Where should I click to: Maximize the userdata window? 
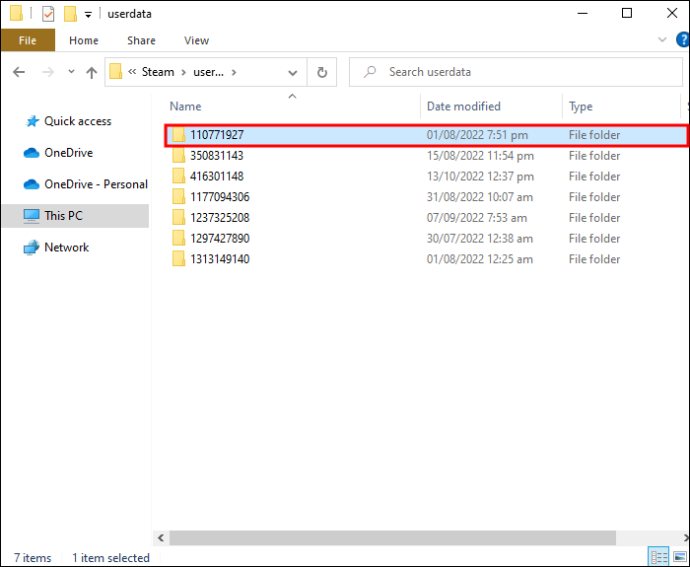[x=627, y=13]
